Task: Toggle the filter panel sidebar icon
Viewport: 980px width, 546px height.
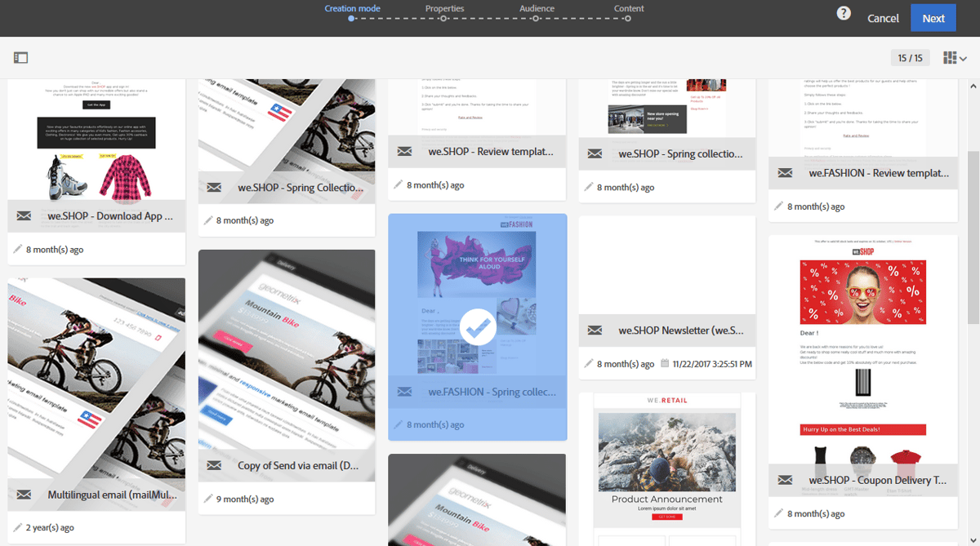Action: 20,57
